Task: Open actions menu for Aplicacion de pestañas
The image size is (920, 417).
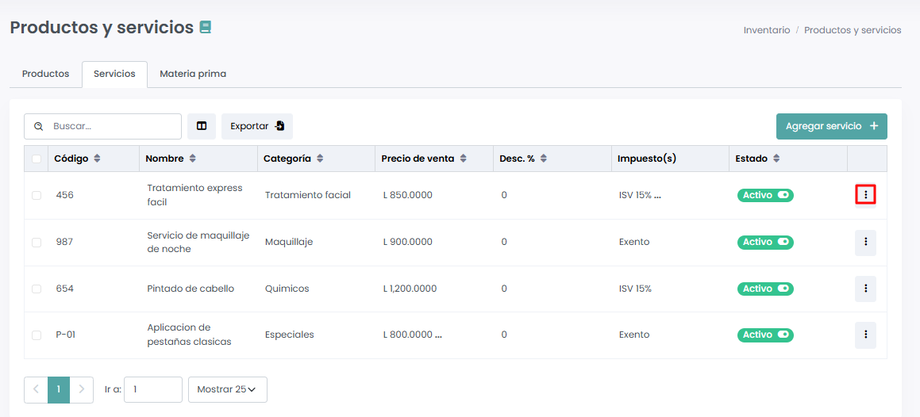Action: click(x=865, y=335)
